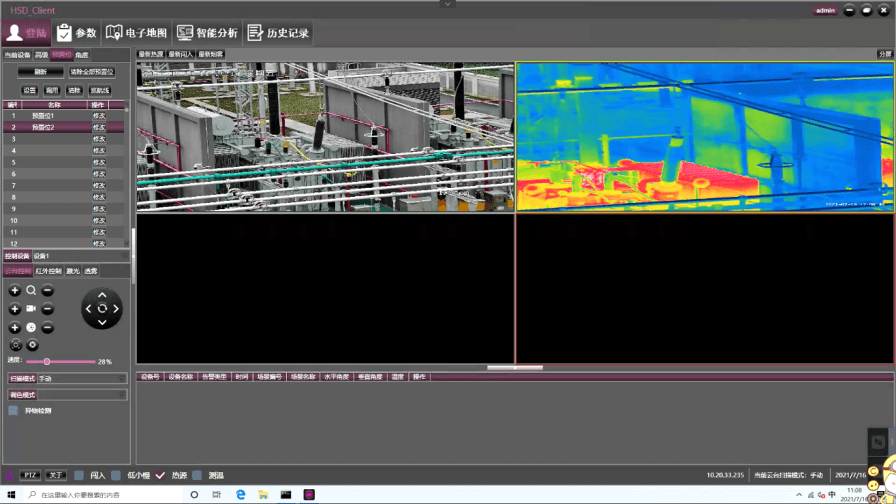This screenshot has height=504, width=896.
Task: Click the PTZ center rotate icon
Action: coord(102,309)
